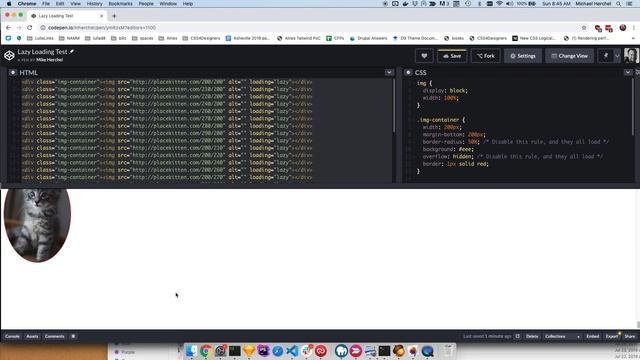Image resolution: width=640 pixels, height=360 pixels.
Task: Open the Edit menu
Action: click(x=60, y=4)
